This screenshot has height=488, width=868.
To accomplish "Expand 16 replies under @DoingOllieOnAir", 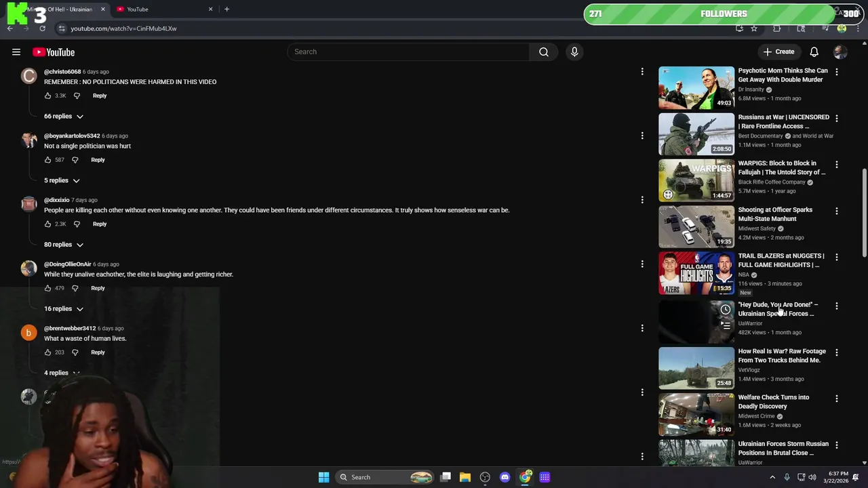I will pyautogui.click(x=64, y=309).
